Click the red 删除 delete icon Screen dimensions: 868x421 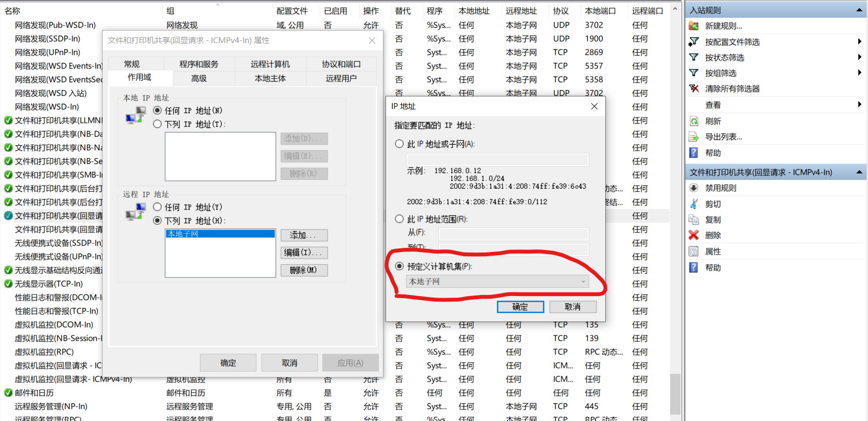694,235
